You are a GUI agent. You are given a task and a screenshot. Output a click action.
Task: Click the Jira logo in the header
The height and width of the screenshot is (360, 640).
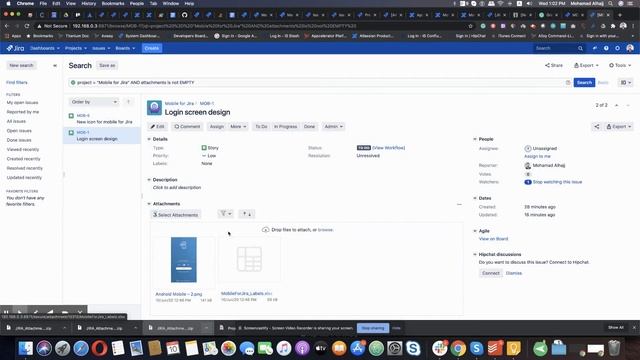15,48
